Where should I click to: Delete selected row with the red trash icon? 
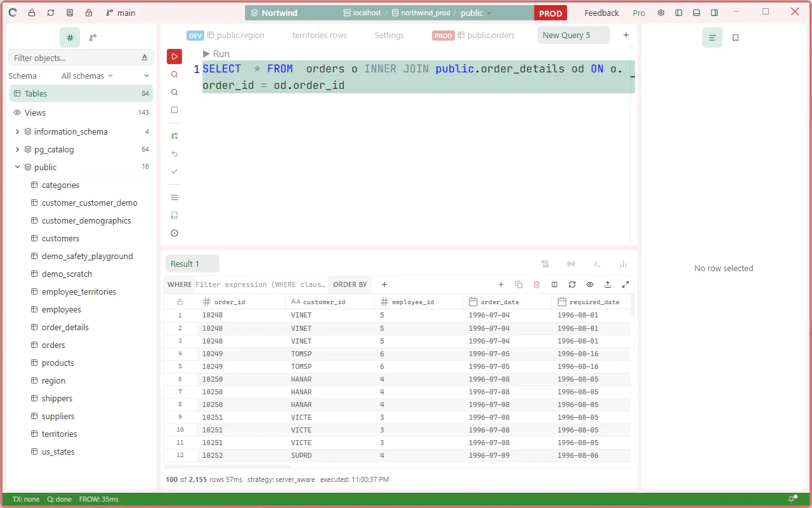pyautogui.click(x=537, y=284)
